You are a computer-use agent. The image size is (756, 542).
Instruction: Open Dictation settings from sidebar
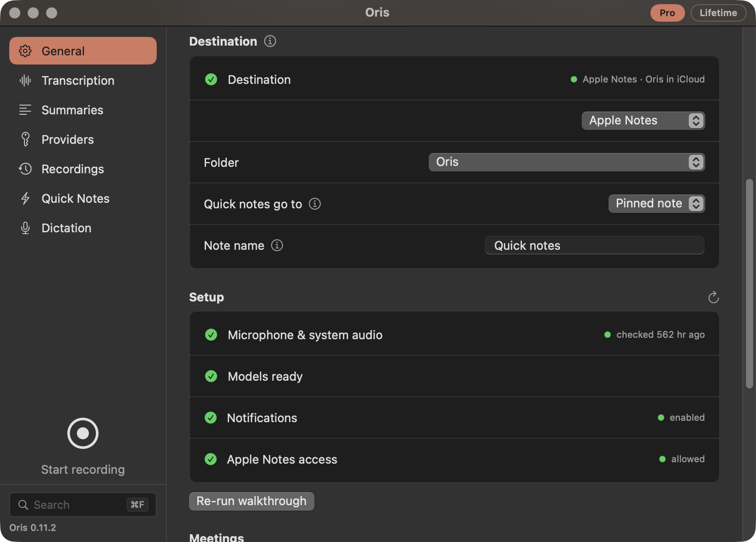coord(83,228)
